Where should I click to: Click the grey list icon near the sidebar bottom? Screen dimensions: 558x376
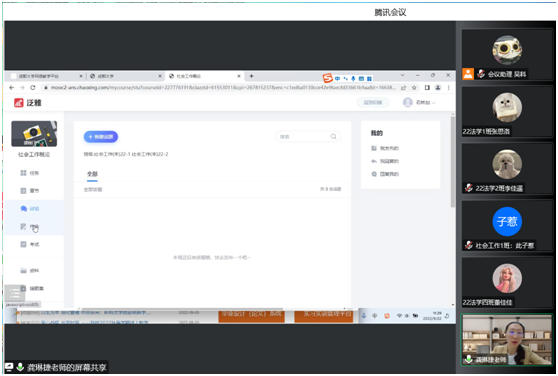click(14, 293)
